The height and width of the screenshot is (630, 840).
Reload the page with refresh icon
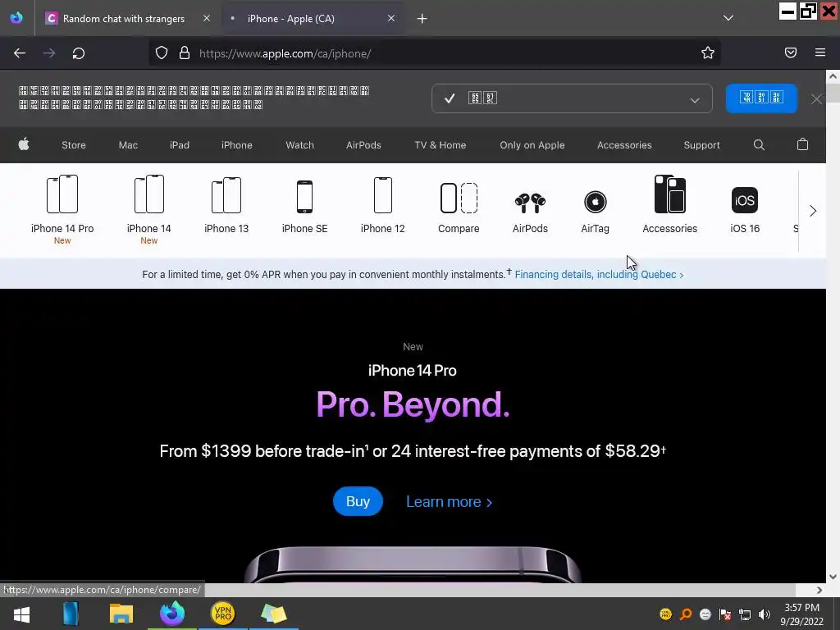[78, 53]
